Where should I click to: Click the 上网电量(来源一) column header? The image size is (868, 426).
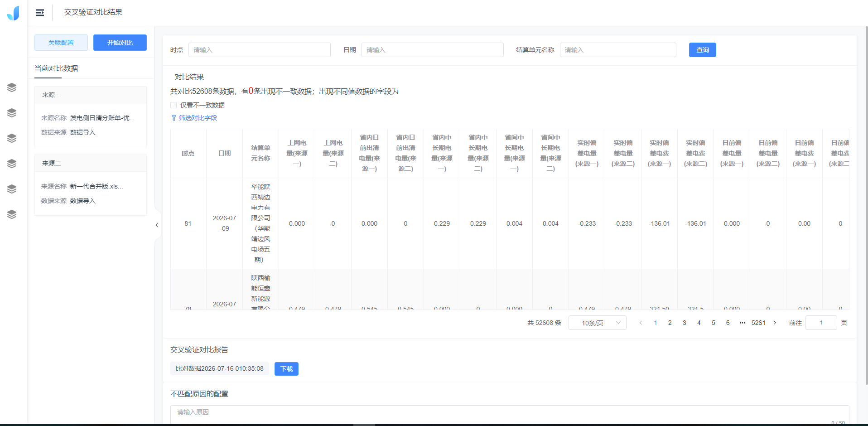pos(297,153)
